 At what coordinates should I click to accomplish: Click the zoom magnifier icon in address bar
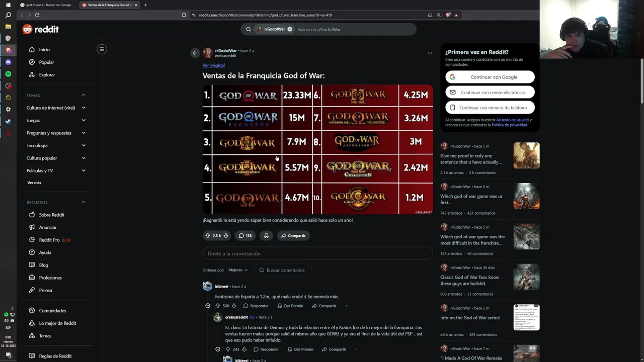(439, 15)
